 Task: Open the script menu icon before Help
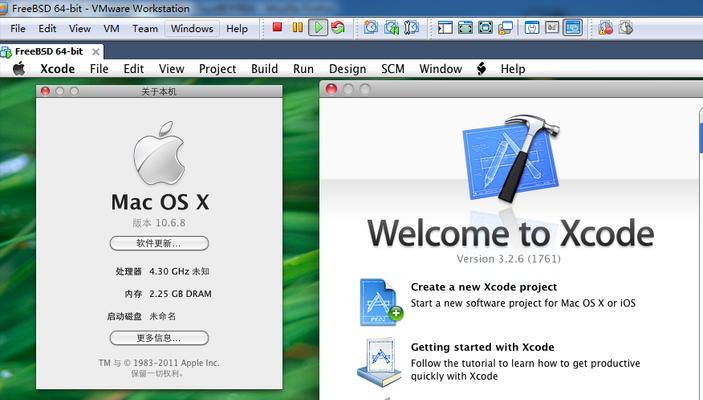[x=481, y=69]
